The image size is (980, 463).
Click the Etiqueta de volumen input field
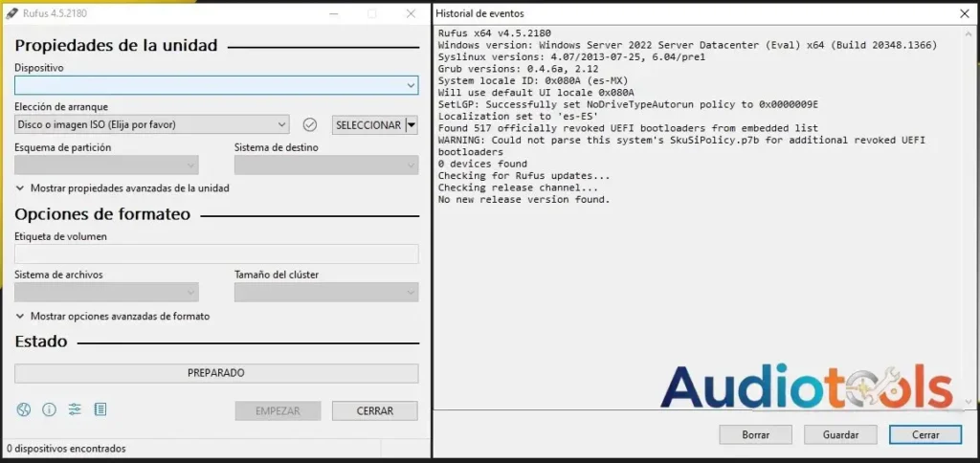coord(216,254)
